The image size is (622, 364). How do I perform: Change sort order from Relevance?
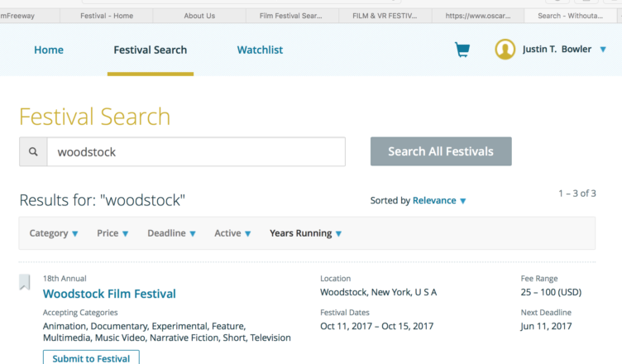tap(439, 200)
